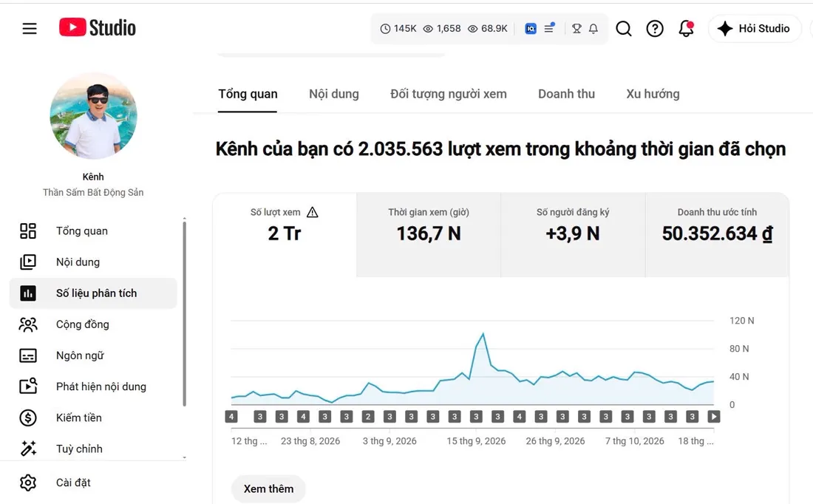Click the channel profile avatar
The height and width of the screenshot is (504, 813).
[93, 116]
